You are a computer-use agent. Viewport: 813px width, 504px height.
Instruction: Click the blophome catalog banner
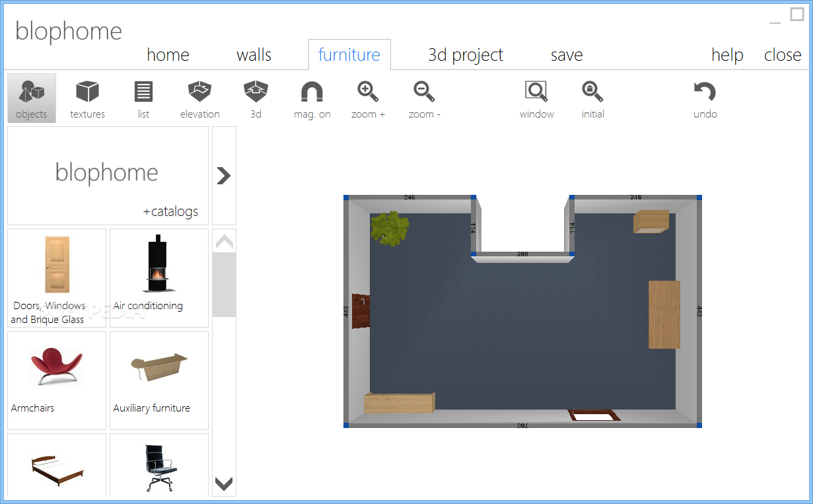pyautogui.click(x=108, y=176)
